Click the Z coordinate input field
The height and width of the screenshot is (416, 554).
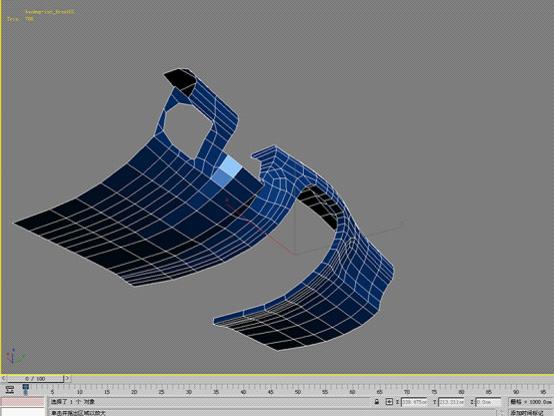488,402
